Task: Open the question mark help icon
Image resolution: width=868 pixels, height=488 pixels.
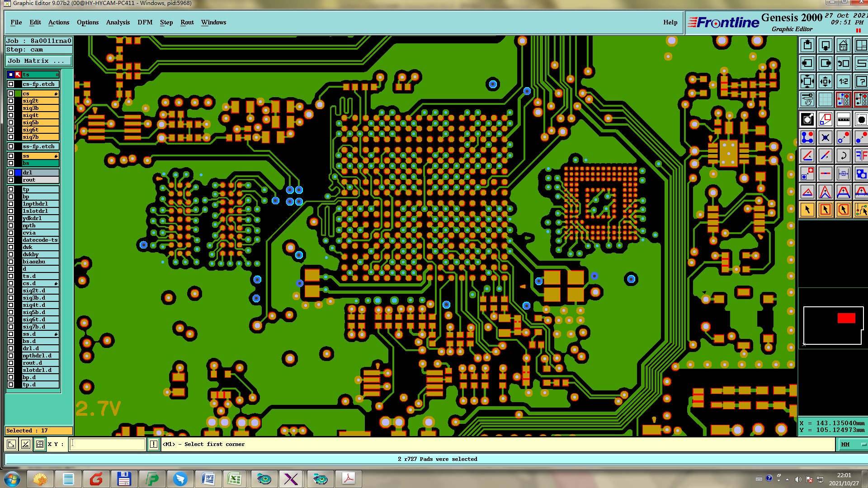Action: 861,82
